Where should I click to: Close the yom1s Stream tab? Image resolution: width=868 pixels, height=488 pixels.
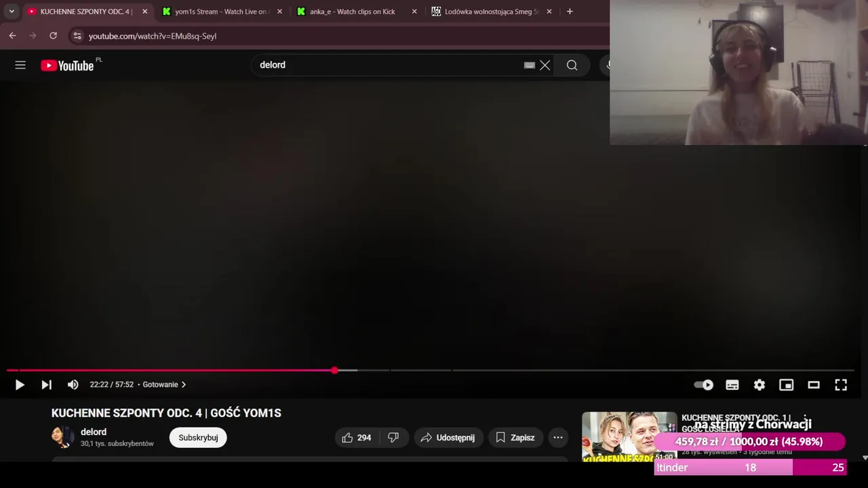(x=279, y=12)
